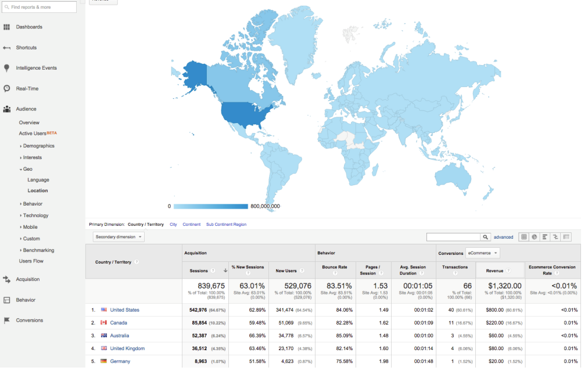Select the Continent primary dimension

(191, 224)
